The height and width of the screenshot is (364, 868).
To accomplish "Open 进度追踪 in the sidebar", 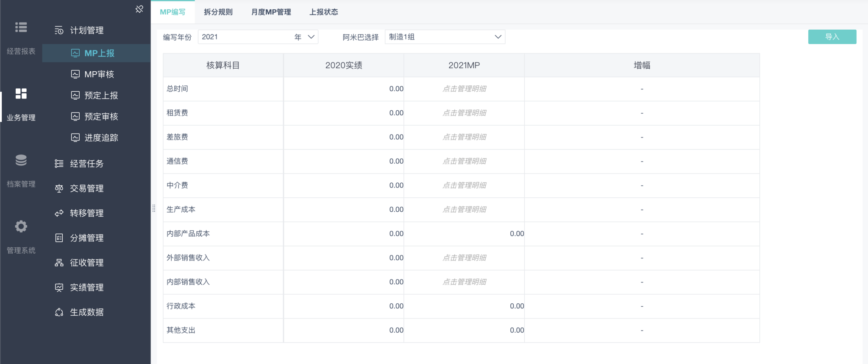I will coord(101,137).
